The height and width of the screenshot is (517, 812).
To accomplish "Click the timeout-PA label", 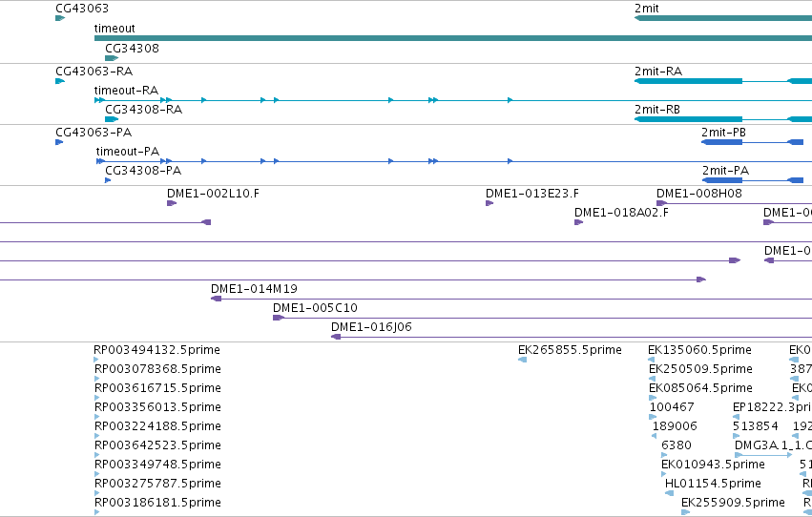I will pyautogui.click(x=128, y=152).
